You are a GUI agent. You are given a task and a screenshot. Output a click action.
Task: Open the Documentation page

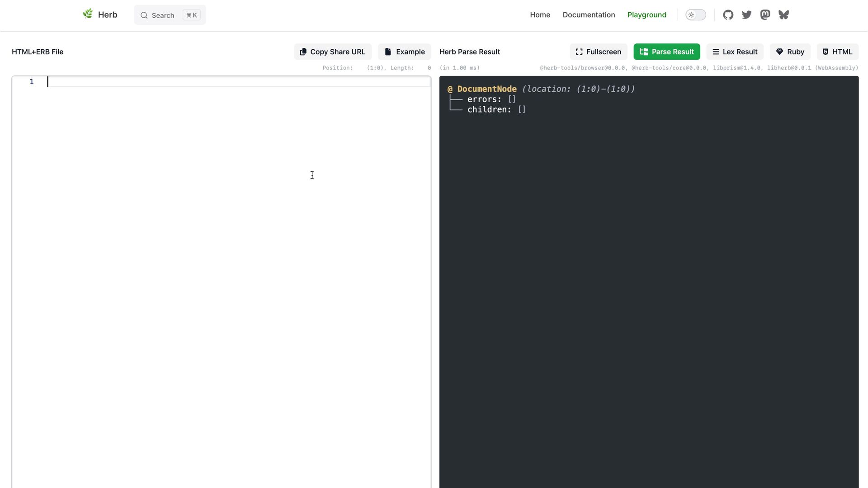589,15
